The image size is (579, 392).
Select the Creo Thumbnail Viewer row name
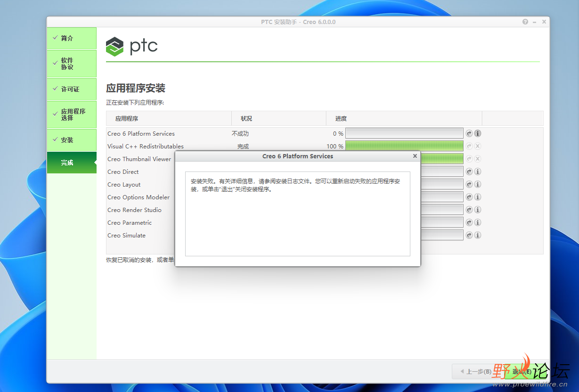click(x=139, y=159)
